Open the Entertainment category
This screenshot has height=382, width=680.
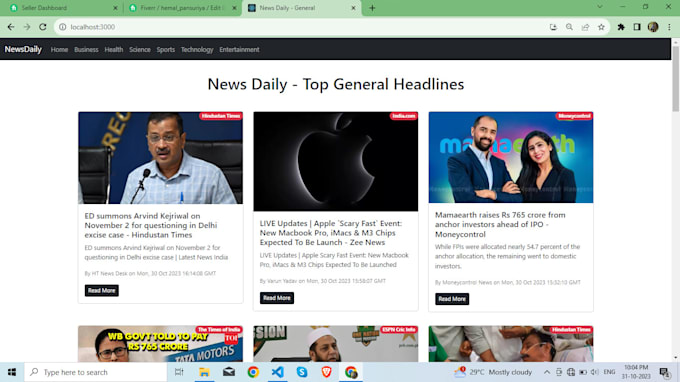[239, 49]
